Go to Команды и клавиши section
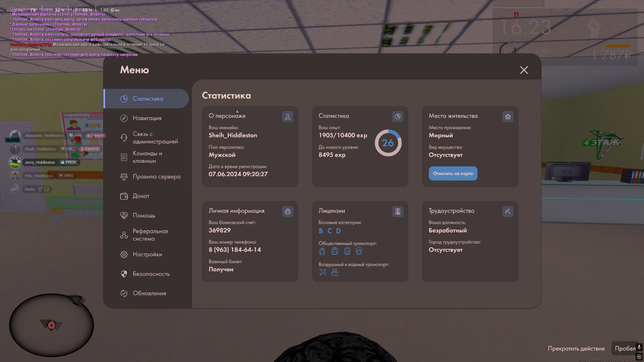 point(147,157)
